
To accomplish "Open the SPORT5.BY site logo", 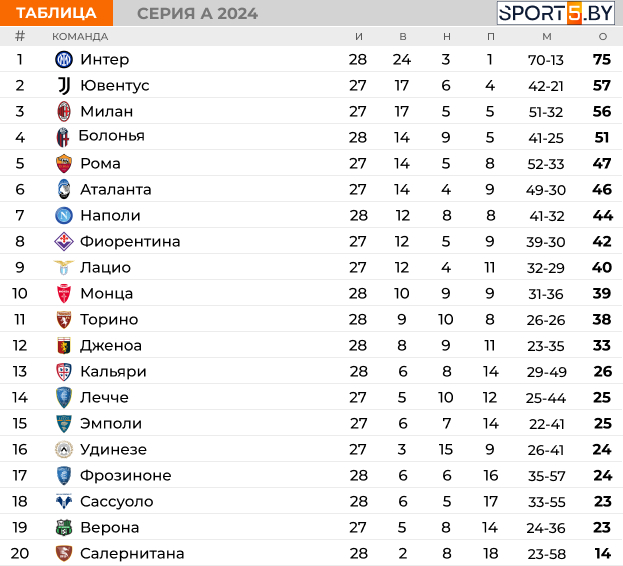I will (x=556, y=13).
